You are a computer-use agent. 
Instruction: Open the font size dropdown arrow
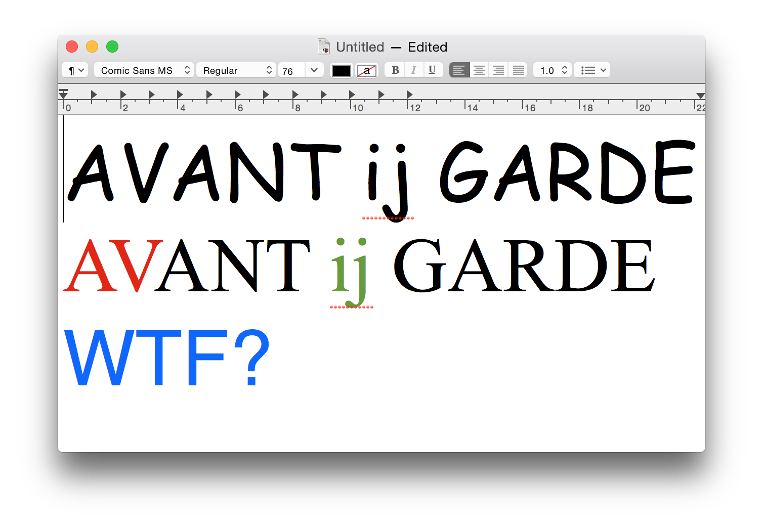tap(314, 70)
